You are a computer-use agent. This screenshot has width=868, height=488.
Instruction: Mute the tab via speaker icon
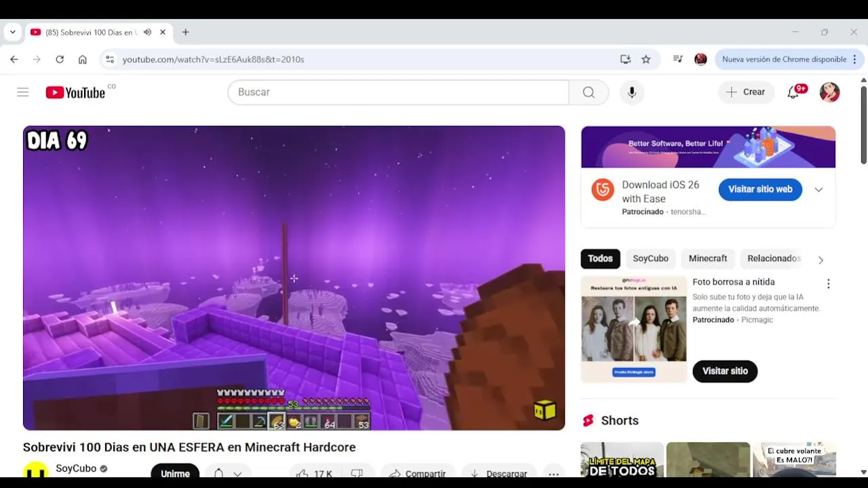pos(147,32)
